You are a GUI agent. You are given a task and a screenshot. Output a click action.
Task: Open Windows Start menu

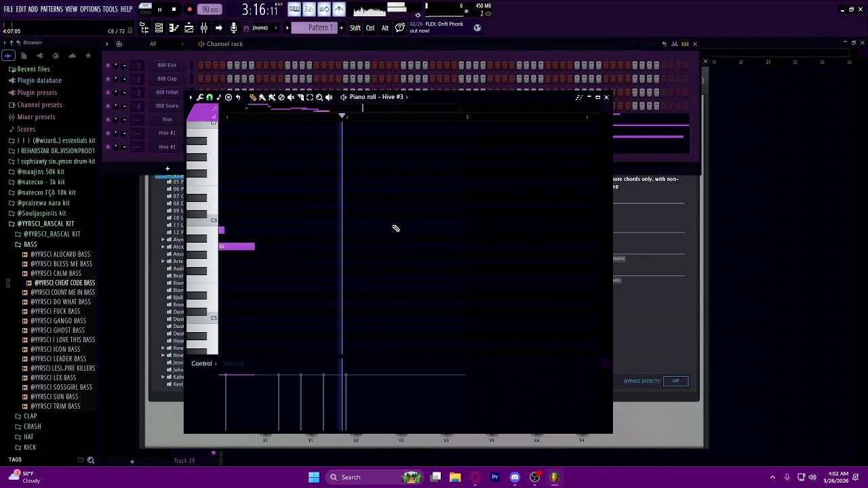(x=313, y=477)
